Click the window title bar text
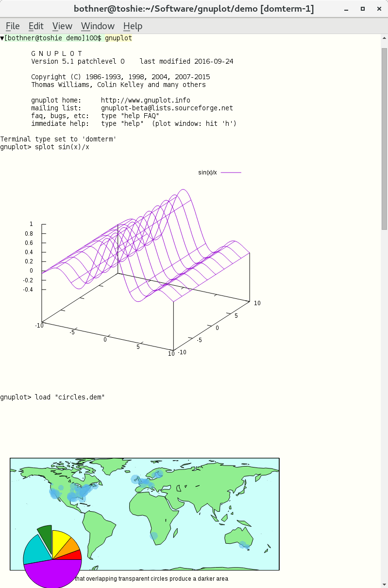 click(194, 9)
